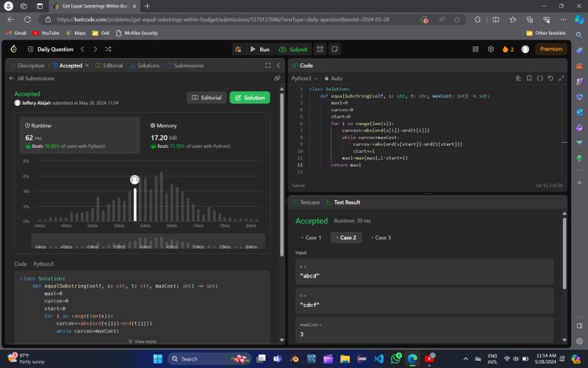Open File Explorer from taskbar

[345, 359]
